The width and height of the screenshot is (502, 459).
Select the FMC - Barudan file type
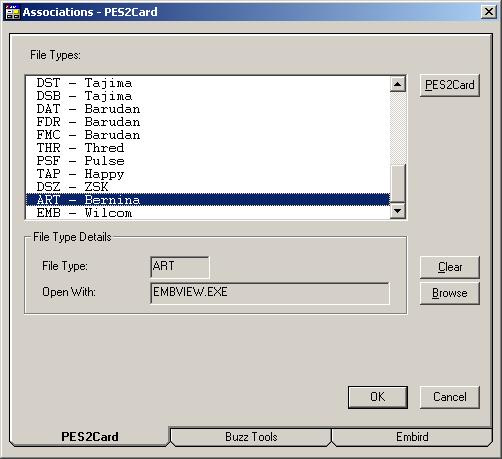click(x=208, y=135)
